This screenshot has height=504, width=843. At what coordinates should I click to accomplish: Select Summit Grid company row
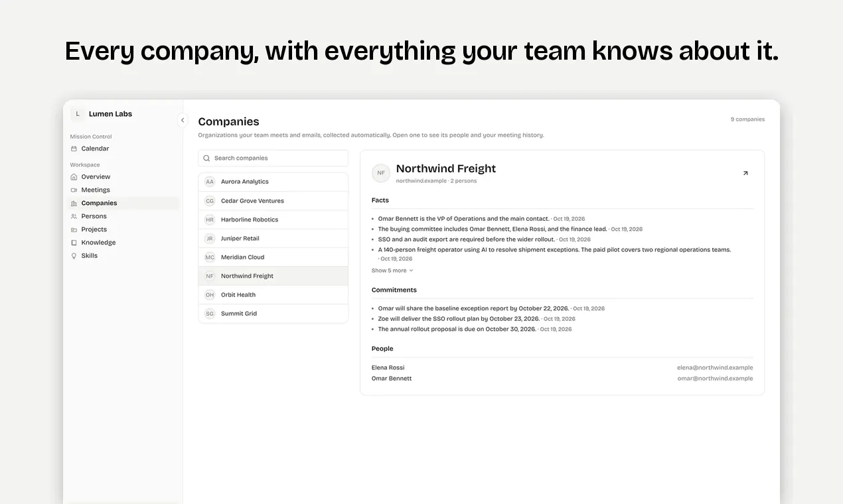tap(273, 314)
